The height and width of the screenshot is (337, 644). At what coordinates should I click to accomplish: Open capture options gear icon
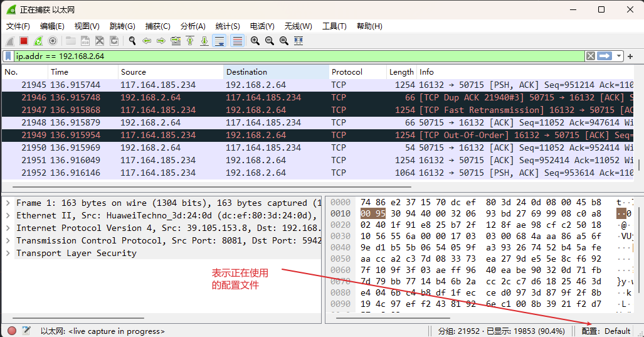53,41
